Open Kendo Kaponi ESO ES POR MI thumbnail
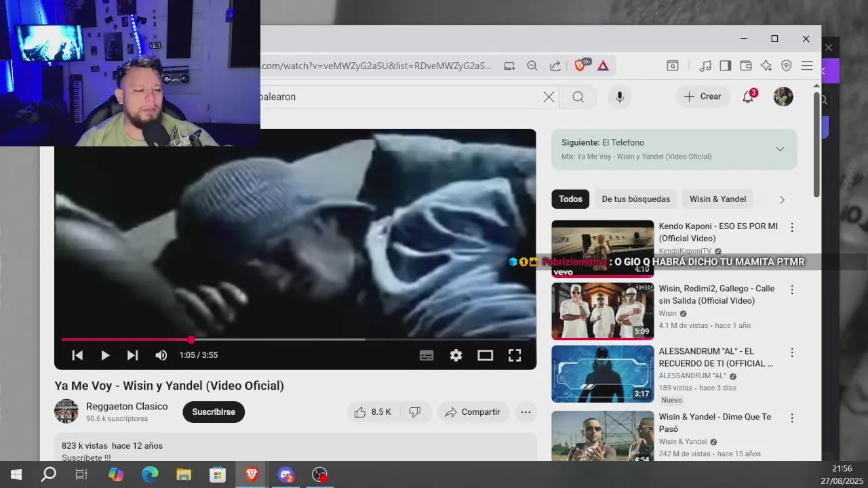 pyautogui.click(x=603, y=249)
